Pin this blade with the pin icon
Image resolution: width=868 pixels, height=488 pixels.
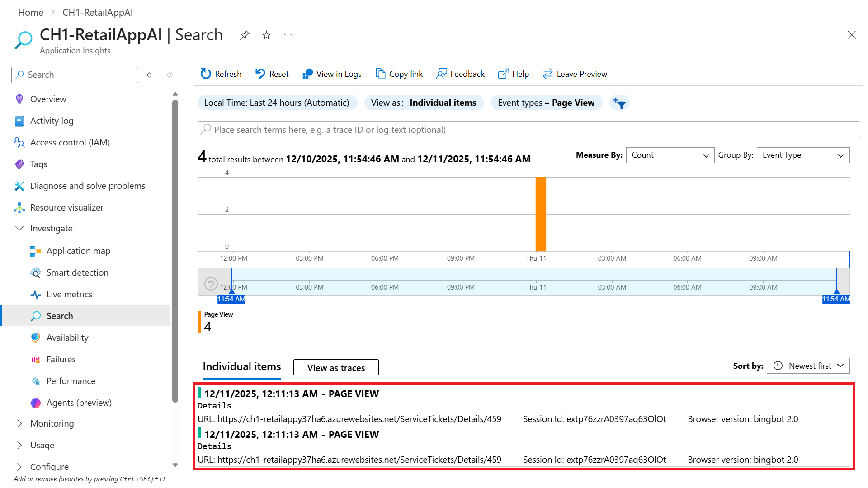pyautogui.click(x=245, y=35)
